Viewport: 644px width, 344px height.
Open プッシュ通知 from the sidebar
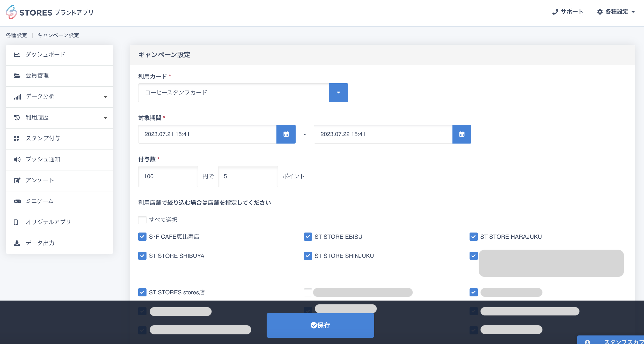click(x=43, y=159)
